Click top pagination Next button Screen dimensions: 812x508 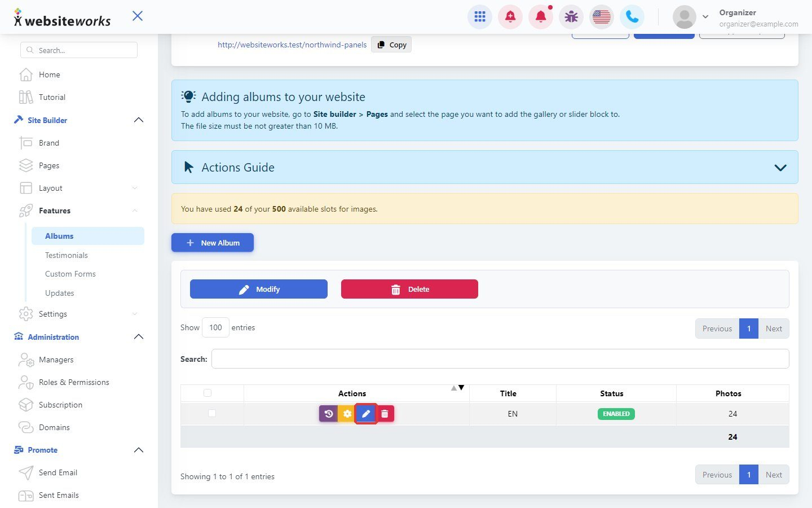pos(774,329)
